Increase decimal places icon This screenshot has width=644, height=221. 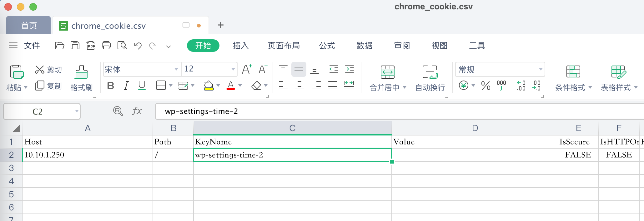pos(521,85)
